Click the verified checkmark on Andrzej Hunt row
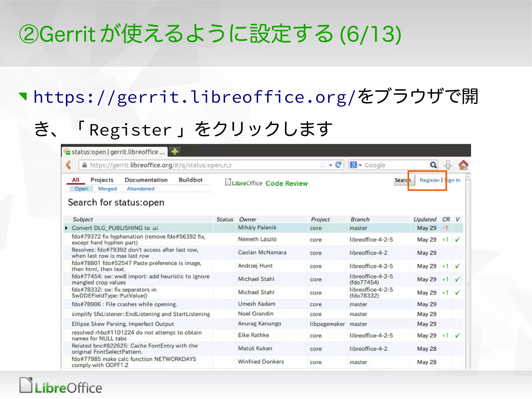 [x=457, y=266]
